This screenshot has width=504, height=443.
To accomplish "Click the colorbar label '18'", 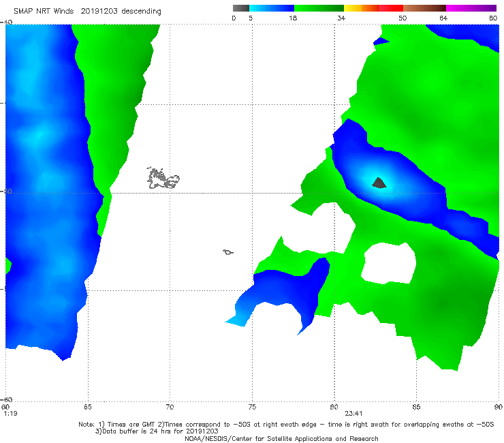I will 293,18.
